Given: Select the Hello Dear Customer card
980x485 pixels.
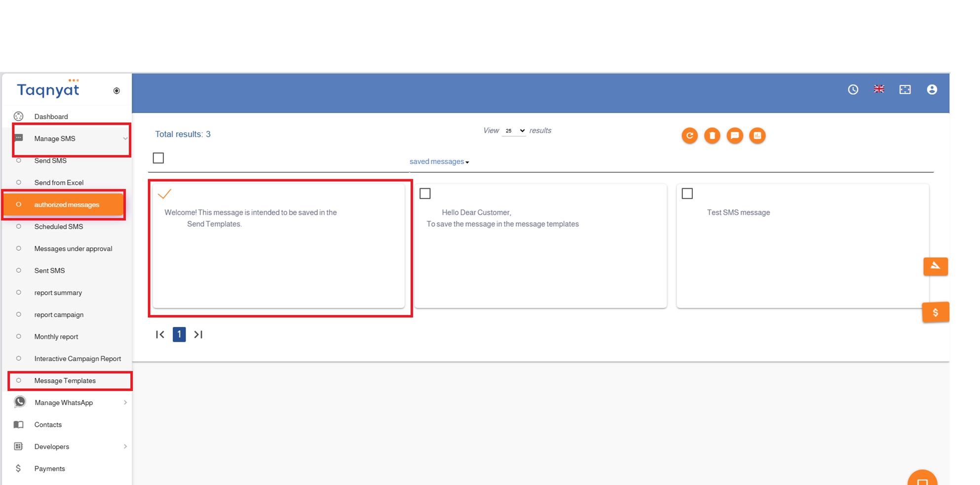Looking at the screenshot, I should 540,246.
